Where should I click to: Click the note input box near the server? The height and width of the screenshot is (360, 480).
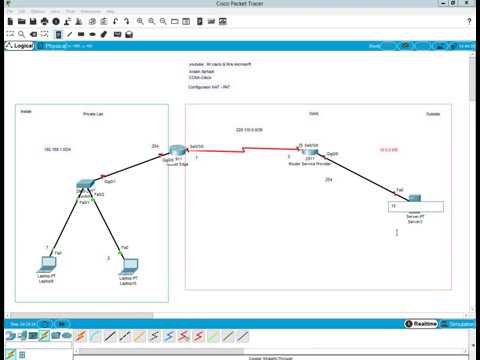click(416, 207)
